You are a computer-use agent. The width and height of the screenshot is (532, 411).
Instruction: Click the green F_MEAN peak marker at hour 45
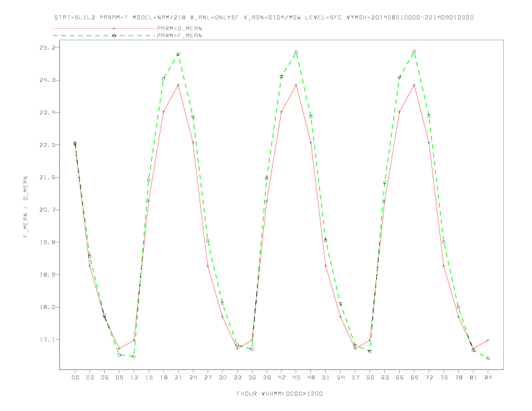[x=296, y=52]
